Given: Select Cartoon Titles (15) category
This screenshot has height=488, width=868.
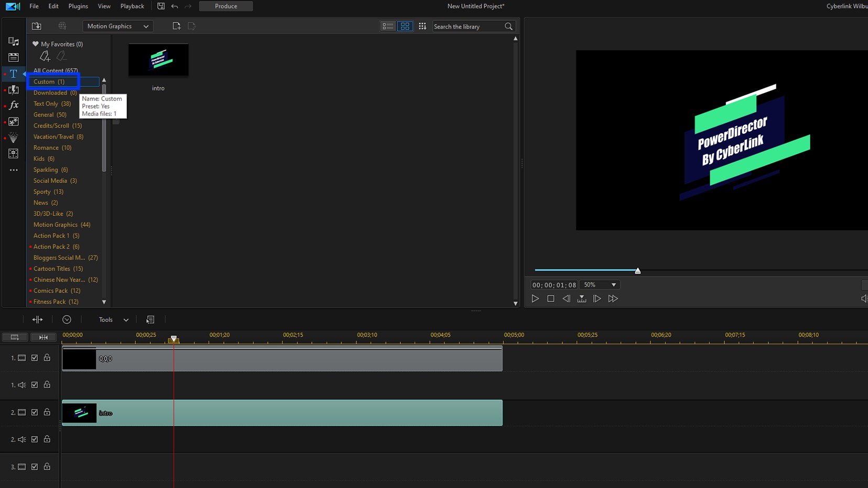Looking at the screenshot, I should click(x=58, y=269).
